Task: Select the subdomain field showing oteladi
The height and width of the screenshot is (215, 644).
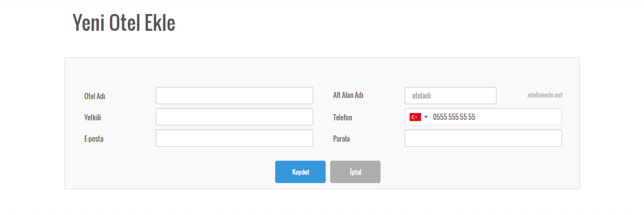Action: (451, 96)
